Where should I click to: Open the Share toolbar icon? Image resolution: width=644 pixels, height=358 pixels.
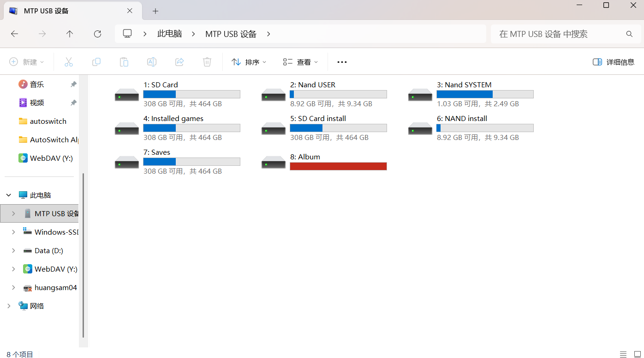point(179,62)
